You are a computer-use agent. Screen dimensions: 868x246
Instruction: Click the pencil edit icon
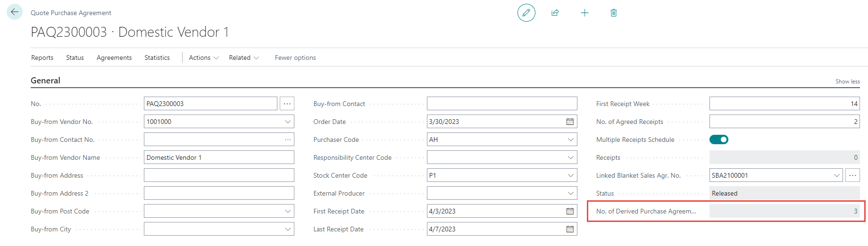tap(526, 13)
